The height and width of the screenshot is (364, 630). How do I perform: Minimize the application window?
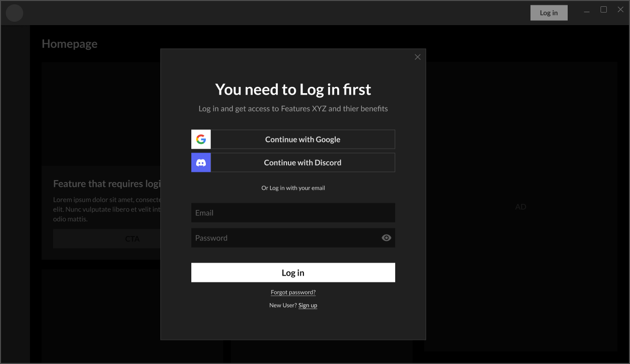click(x=587, y=10)
